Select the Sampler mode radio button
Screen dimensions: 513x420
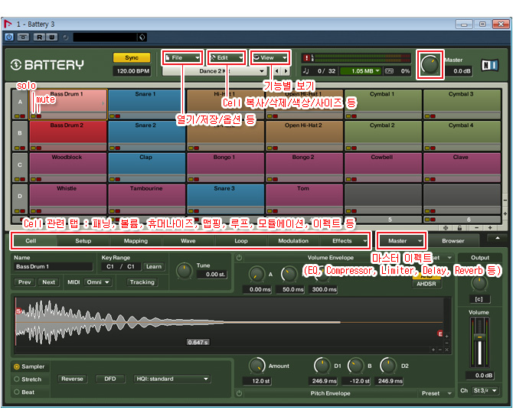click(16, 366)
